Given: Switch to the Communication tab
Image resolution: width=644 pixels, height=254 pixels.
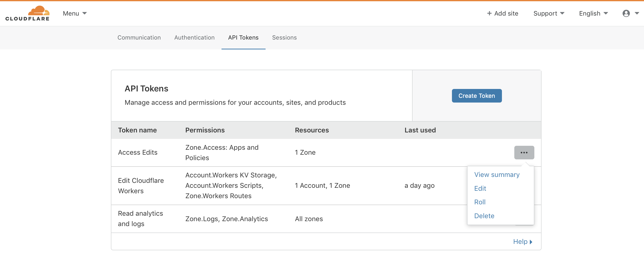Looking at the screenshot, I should [139, 38].
